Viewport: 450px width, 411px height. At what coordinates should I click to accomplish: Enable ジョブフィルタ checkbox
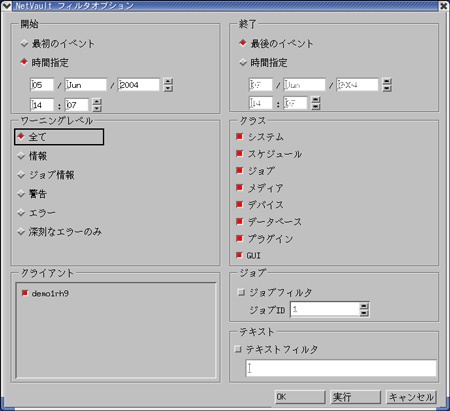(241, 292)
